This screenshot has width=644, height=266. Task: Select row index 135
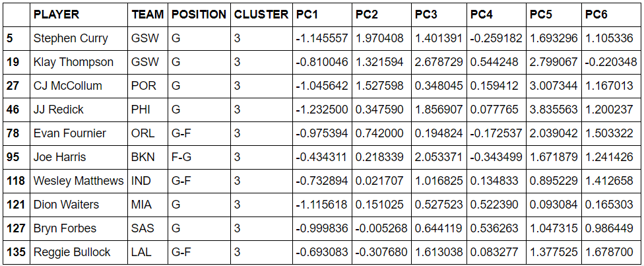[x=17, y=252]
